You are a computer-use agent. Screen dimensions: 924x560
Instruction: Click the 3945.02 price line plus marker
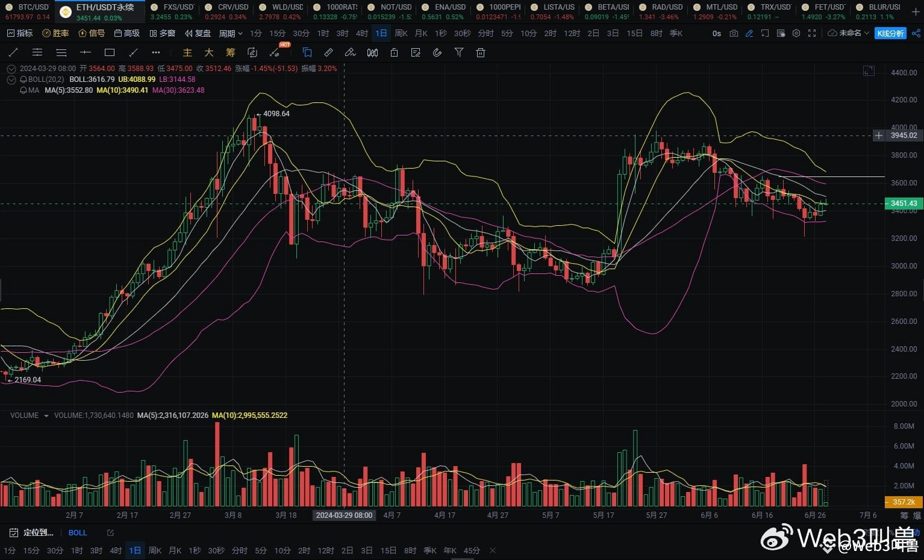pyautogui.click(x=879, y=135)
